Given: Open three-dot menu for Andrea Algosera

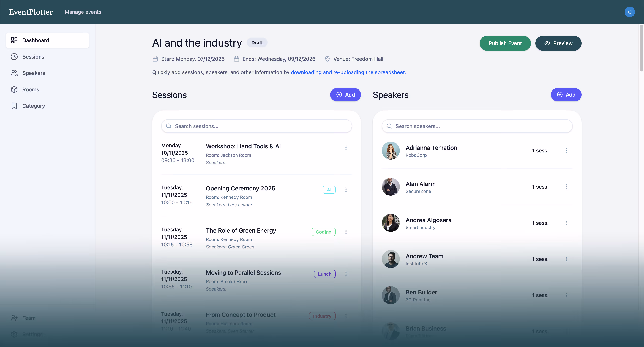Looking at the screenshot, I should [566, 223].
